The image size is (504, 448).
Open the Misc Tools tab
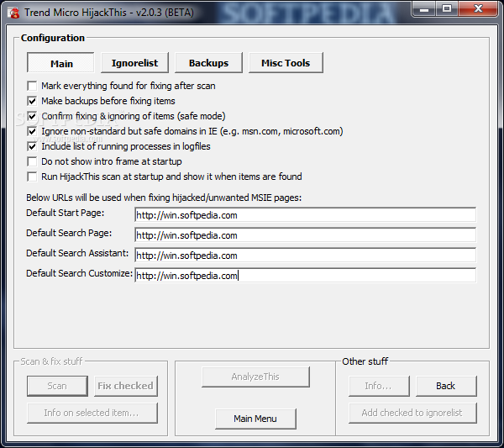click(x=286, y=63)
